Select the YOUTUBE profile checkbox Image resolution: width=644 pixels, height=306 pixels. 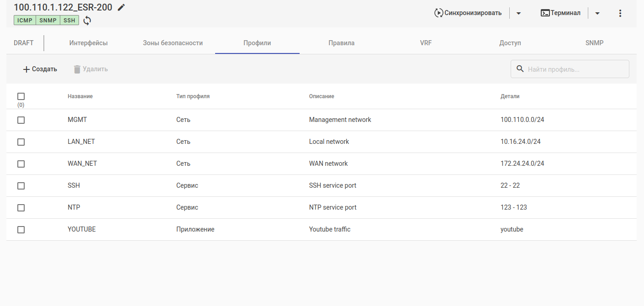[x=21, y=230]
